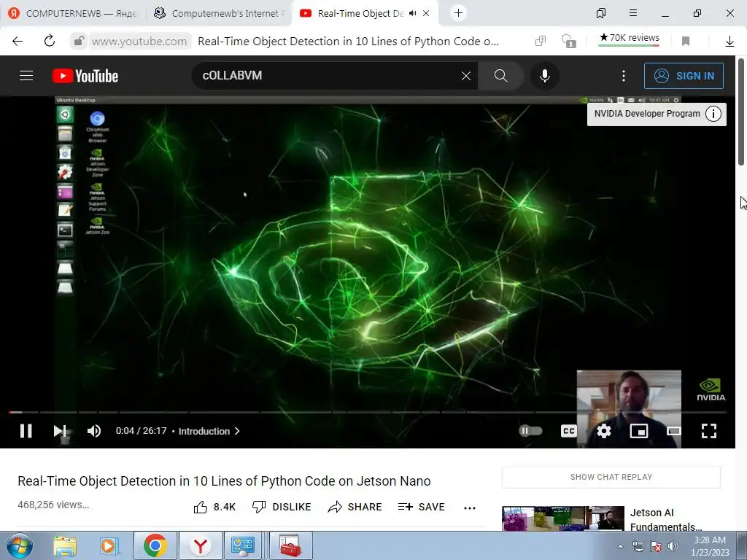The width and height of the screenshot is (747, 560).
Task: Click the address bar URL www.youtube.com
Action: pyautogui.click(x=139, y=42)
